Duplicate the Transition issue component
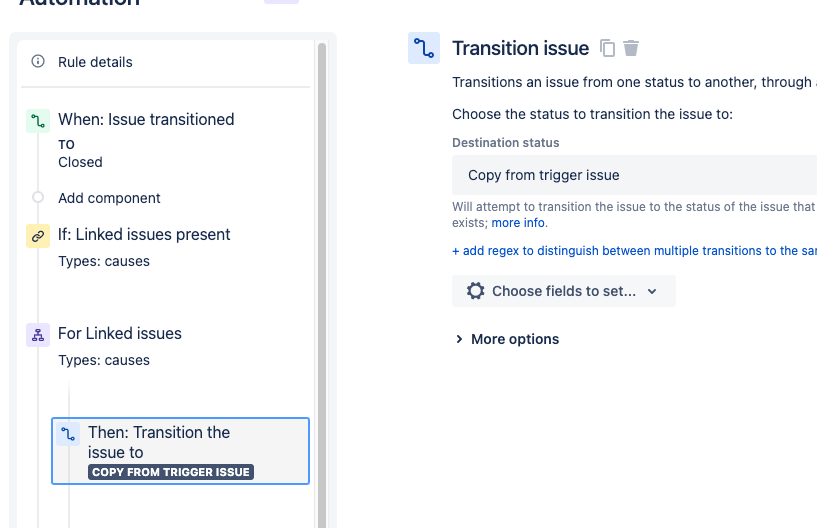Viewport: 817px width, 528px height. [607, 48]
